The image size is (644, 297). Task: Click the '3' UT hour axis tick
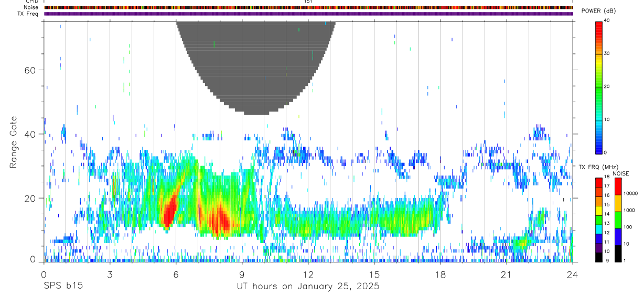pyautogui.click(x=110, y=274)
